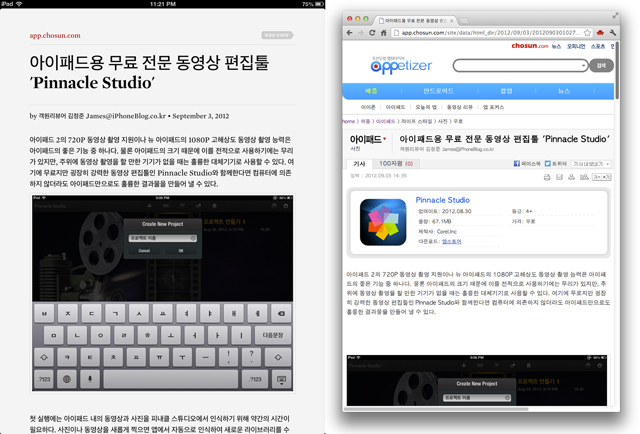The image size is (640, 434).
Task: Open the home page via house icon
Action: [384, 33]
